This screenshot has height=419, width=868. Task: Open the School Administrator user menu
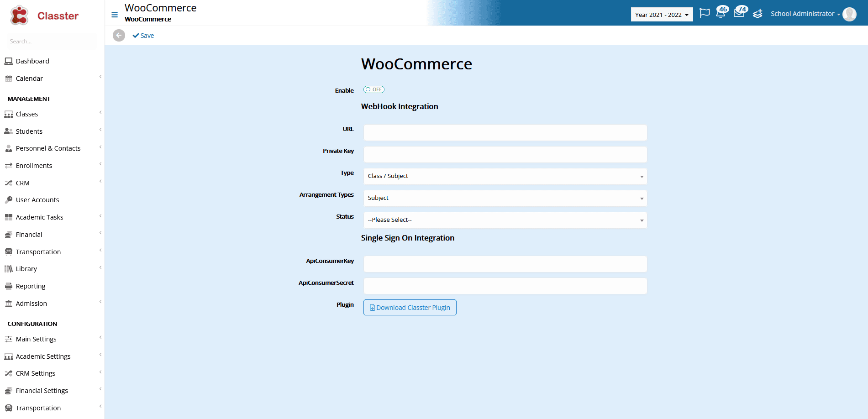(805, 14)
